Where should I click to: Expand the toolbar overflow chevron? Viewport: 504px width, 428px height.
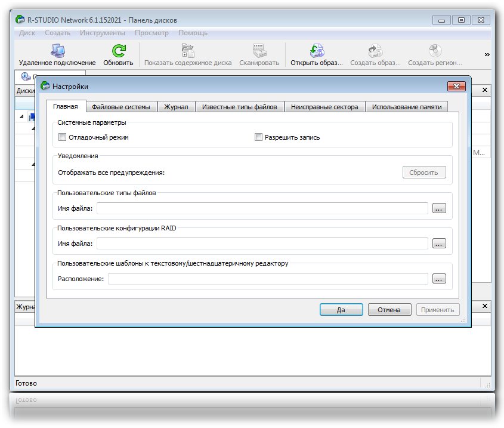coord(487,54)
